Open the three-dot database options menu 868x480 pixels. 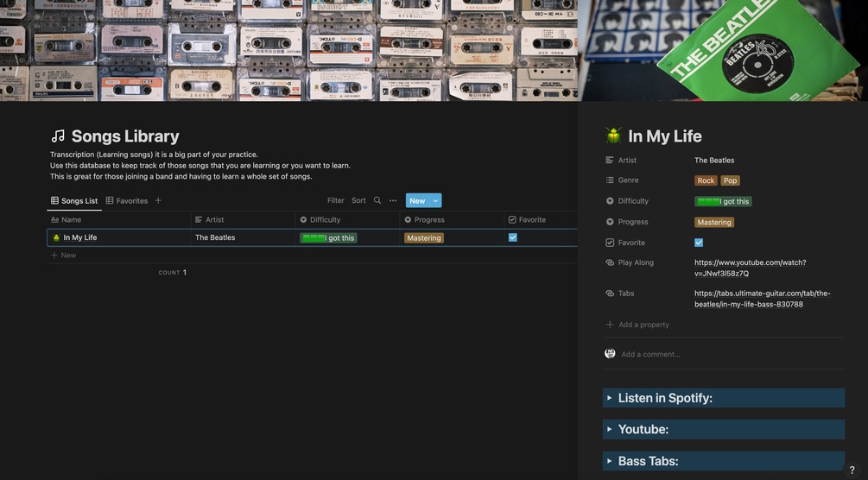[393, 200]
